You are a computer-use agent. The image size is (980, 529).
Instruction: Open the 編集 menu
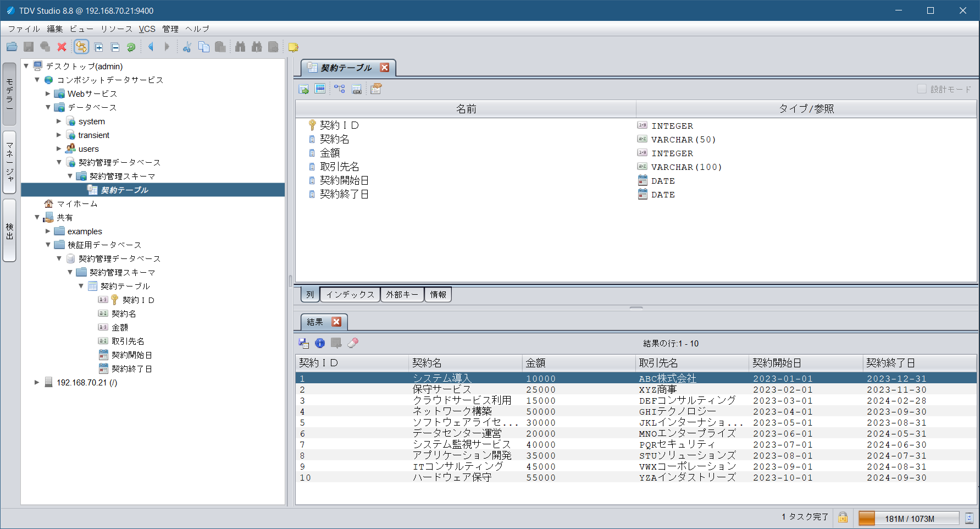click(x=55, y=29)
